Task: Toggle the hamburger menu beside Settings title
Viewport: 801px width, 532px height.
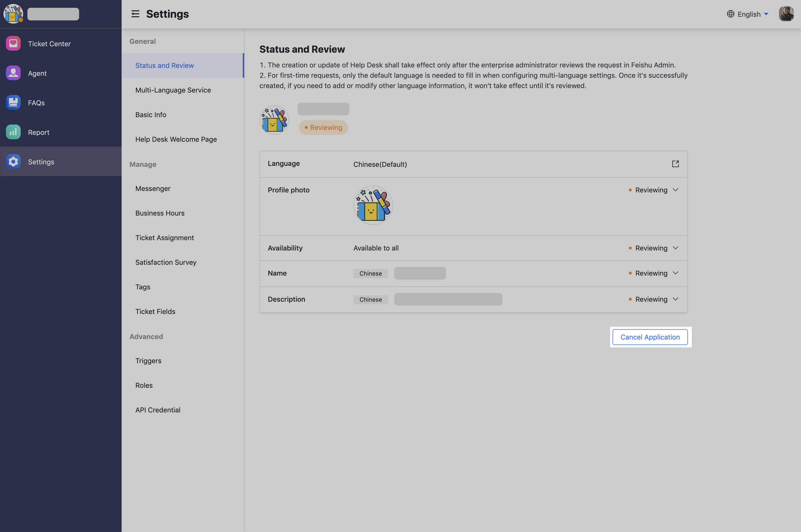Action: pyautogui.click(x=135, y=14)
